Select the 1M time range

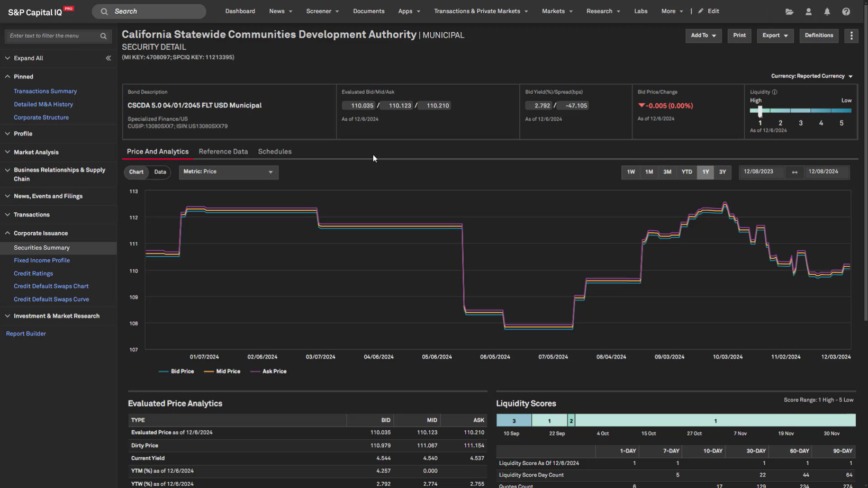649,172
